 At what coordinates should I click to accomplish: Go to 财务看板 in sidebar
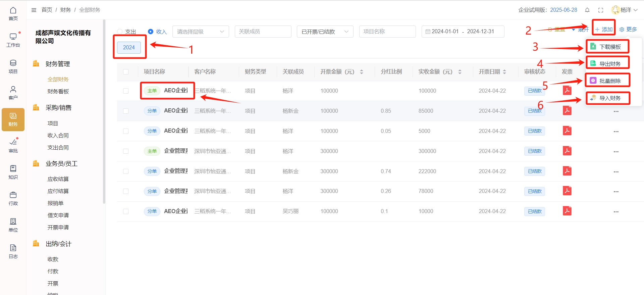(x=58, y=92)
